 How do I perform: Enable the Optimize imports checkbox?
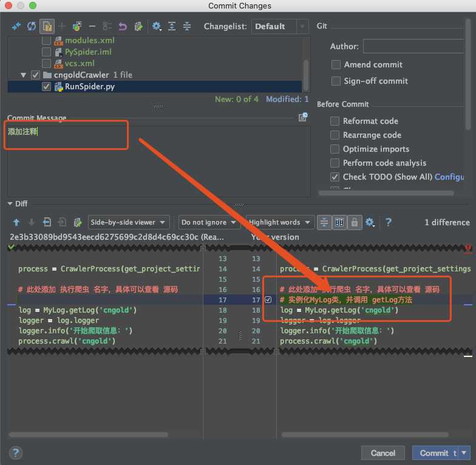coord(335,149)
